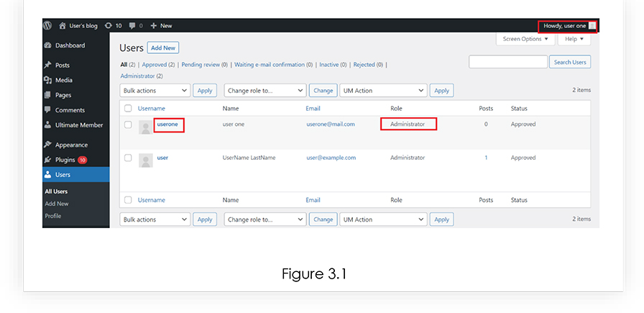This screenshot has width=644, height=313.
Task: Check the box for userone row
Action: pyautogui.click(x=128, y=124)
